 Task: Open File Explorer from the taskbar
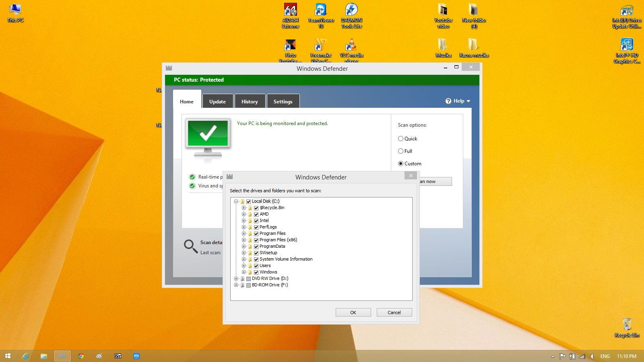[44, 356]
